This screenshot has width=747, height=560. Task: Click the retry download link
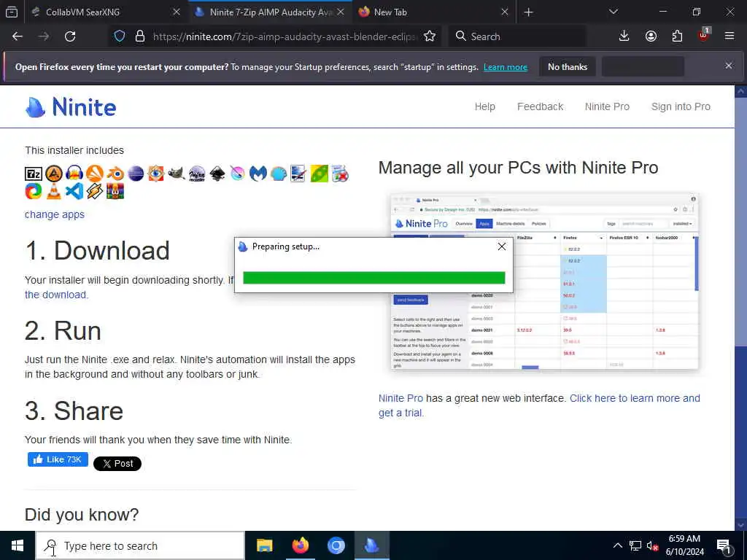(x=55, y=295)
